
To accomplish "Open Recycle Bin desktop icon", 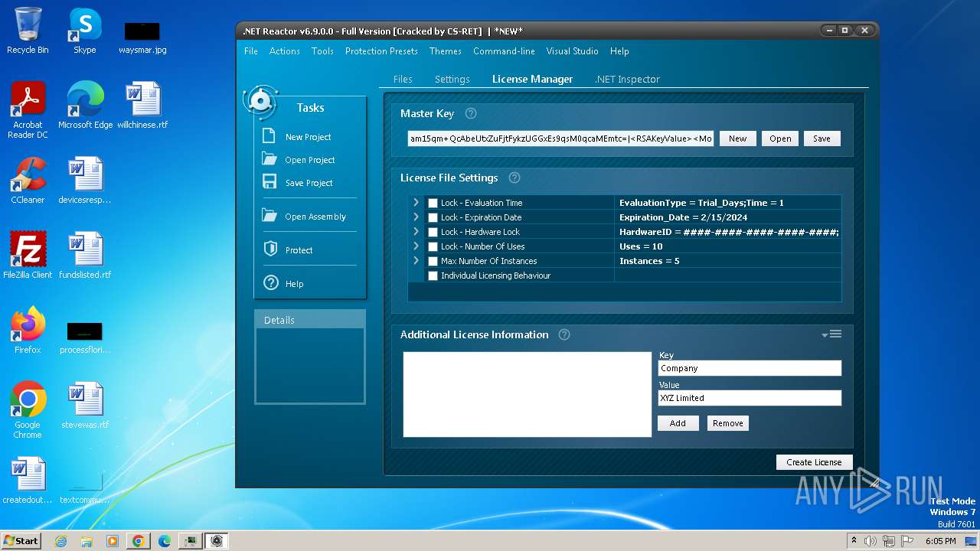I will (28, 31).
